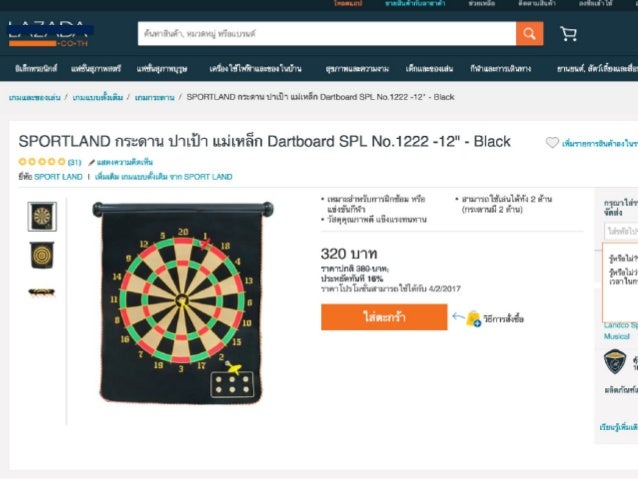
Task: Click the orange add-to-cart button
Action: [384, 317]
